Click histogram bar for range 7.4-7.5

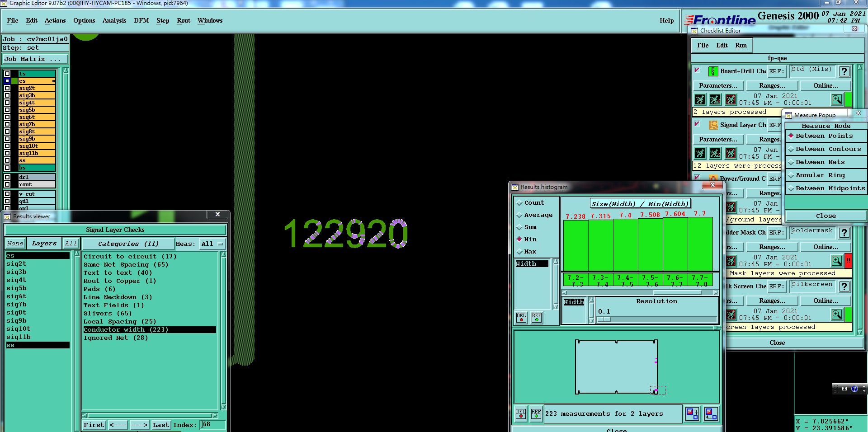click(626, 245)
